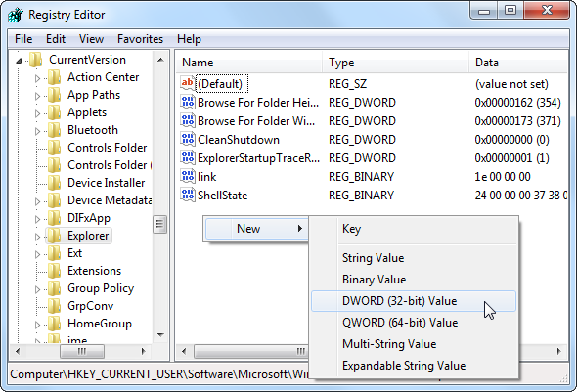This screenshot has height=392, width=577.
Task: Click the Extensions folder icon
Action: click(54, 271)
